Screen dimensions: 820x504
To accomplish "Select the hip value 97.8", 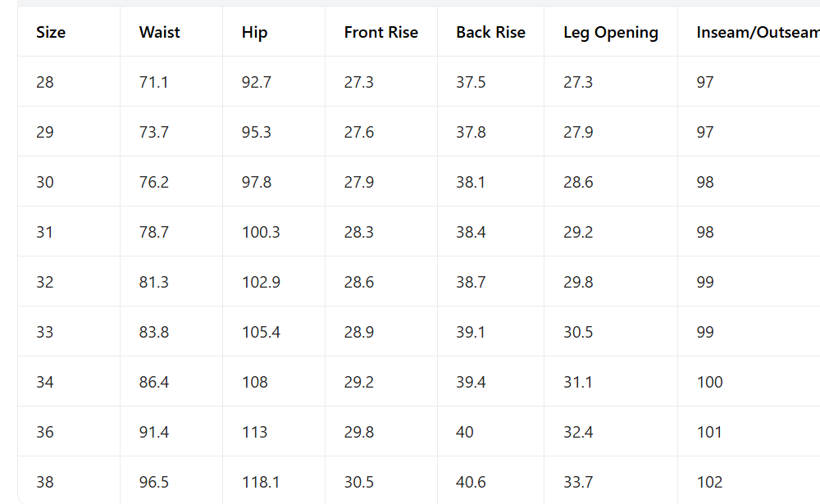I will coord(256,183).
